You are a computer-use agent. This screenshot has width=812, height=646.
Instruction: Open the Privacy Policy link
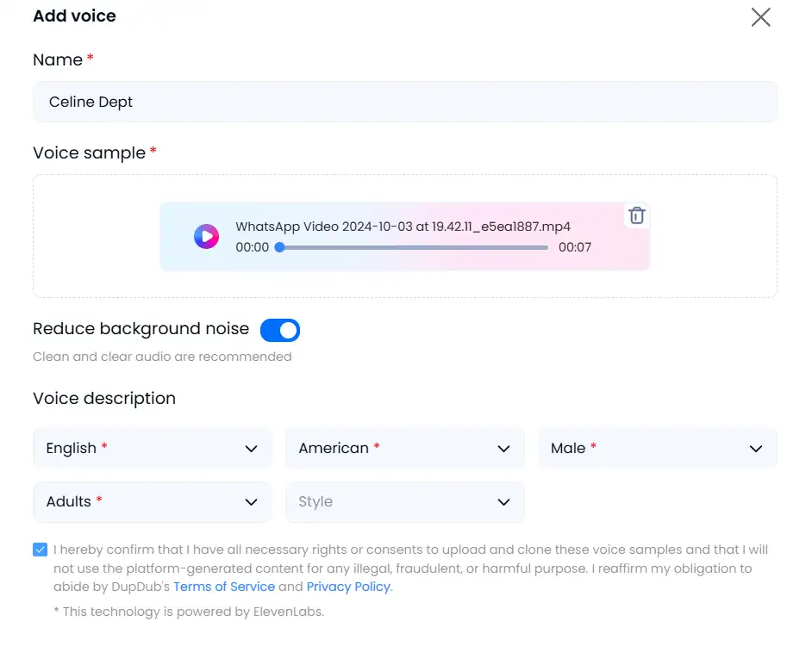(348, 587)
